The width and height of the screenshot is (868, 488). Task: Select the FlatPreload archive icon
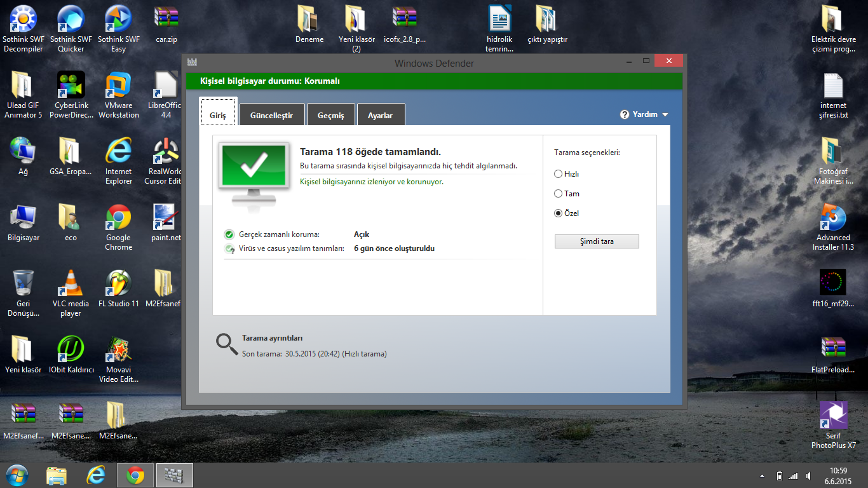pyautogui.click(x=833, y=355)
